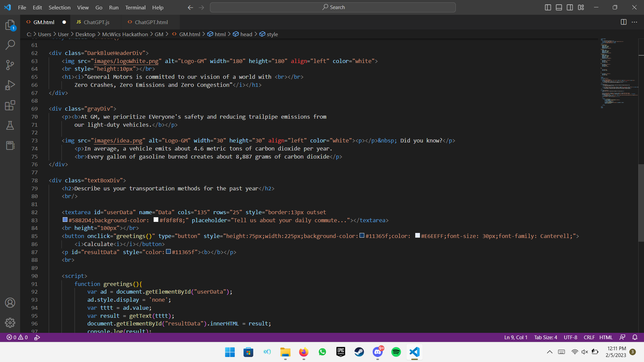The image size is (644, 362).
Task: Open Source Control view
Action: point(10,65)
